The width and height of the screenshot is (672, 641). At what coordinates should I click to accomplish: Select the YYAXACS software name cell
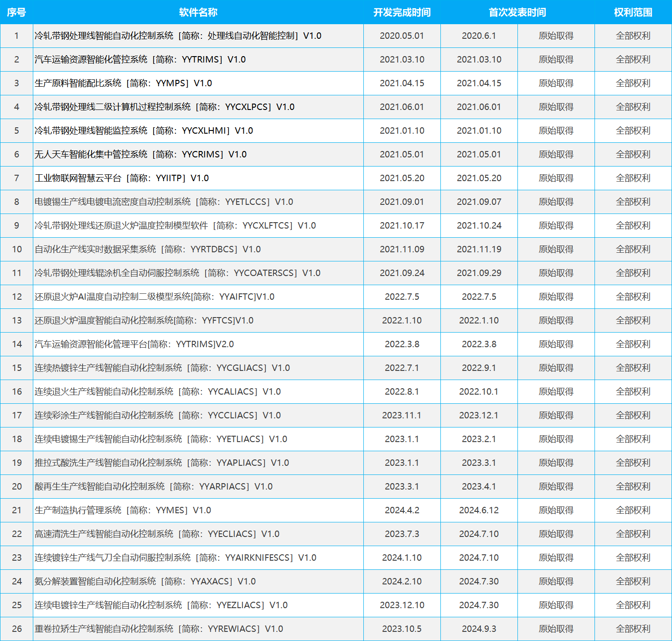point(198,582)
